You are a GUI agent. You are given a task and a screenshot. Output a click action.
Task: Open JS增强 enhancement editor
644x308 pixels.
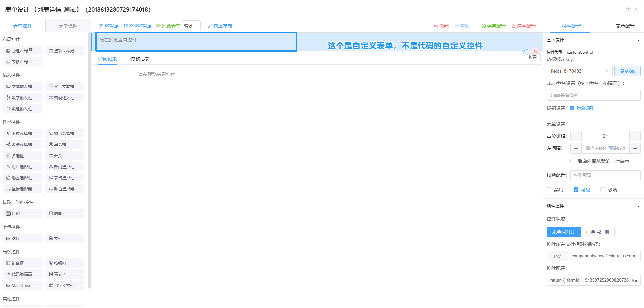[x=108, y=26]
